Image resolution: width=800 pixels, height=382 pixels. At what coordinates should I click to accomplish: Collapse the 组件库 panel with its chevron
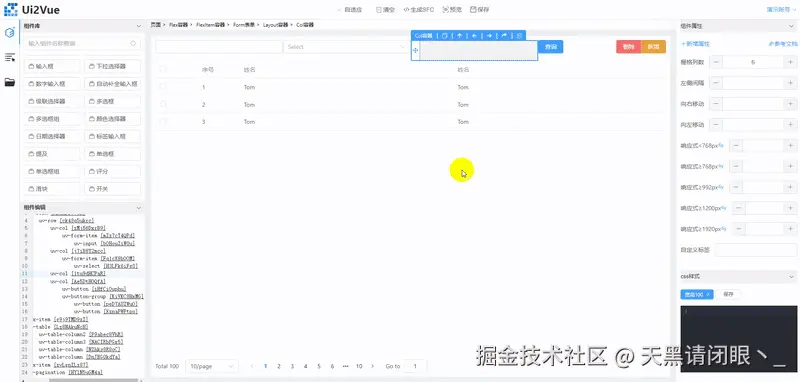coord(138,26)
